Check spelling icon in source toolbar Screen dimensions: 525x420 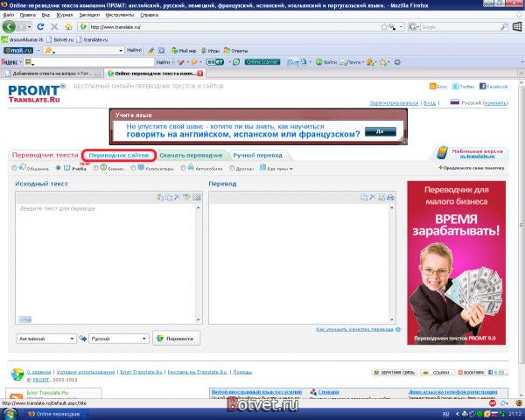point(187,197)
